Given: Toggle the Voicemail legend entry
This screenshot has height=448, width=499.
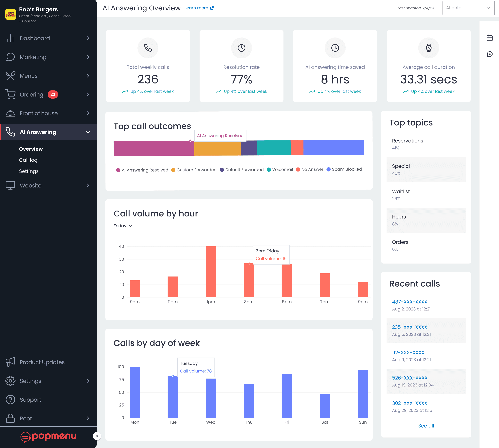Looking at the screenshot, I should click(280, 169).
